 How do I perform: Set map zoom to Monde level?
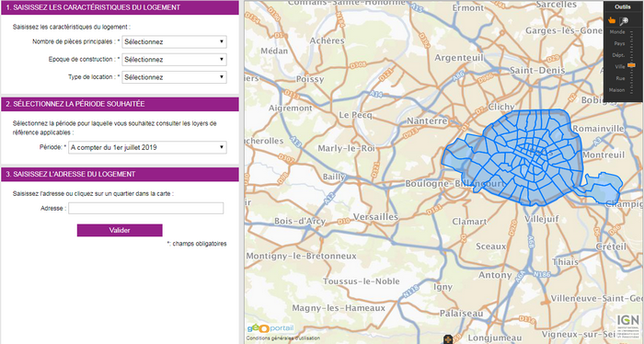(617, 32)
